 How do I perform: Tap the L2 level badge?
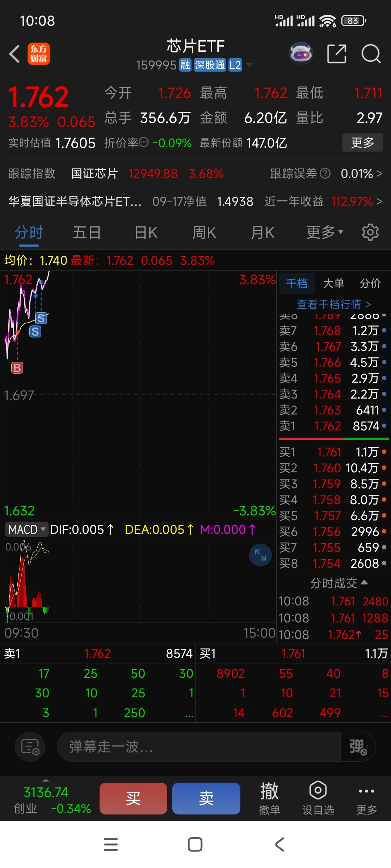click(235, 65)
